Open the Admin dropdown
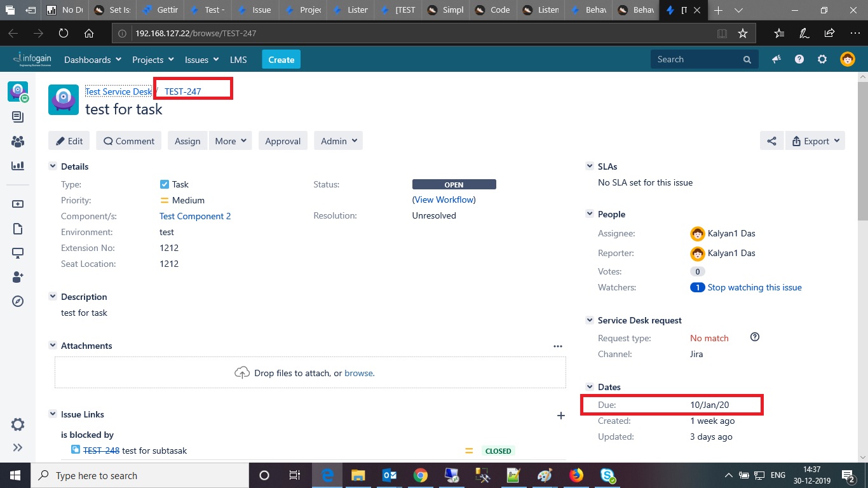This screenshot has width=868, height=488. [x=338, y=140]
